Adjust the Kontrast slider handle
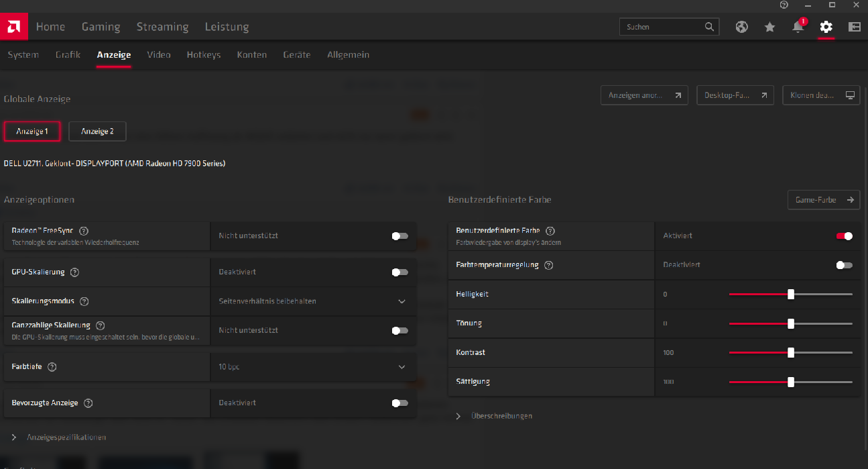 (x=791, y=352)
